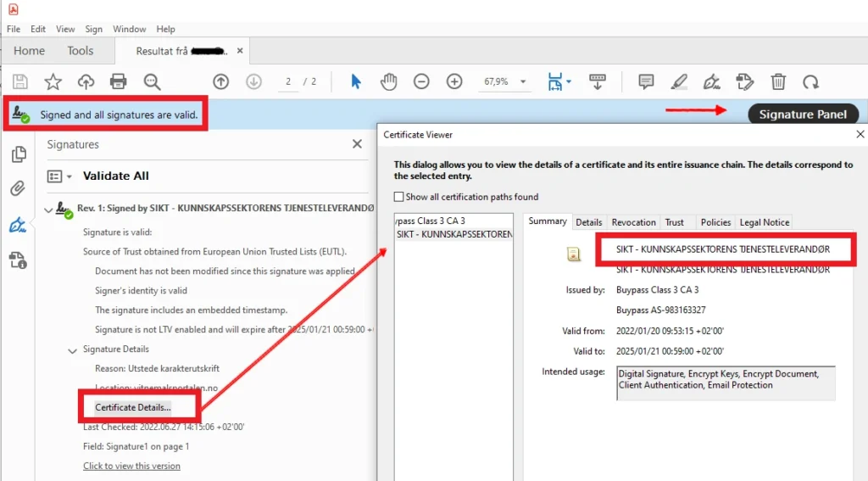The image size is (868, 481).
Task: Click the Save disk icon in toolbar
Action: pyautogui.click(x=20, y=82)
